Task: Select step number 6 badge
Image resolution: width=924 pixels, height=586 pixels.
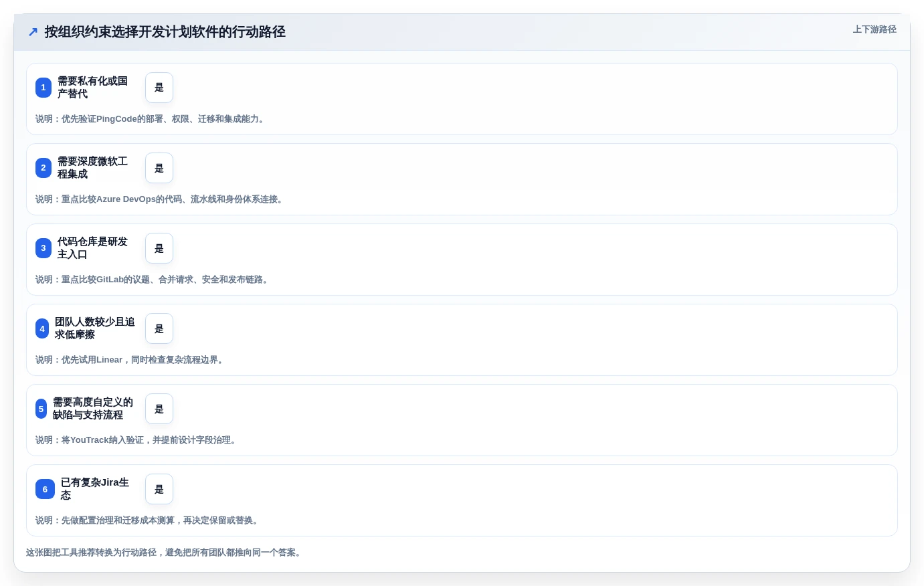Action: 45,489
